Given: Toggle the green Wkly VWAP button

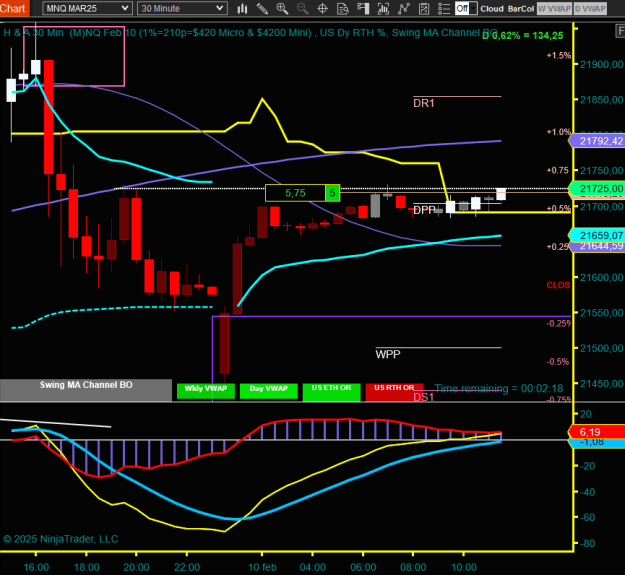Looking at the screenshot, I should (x=206, y=391).
